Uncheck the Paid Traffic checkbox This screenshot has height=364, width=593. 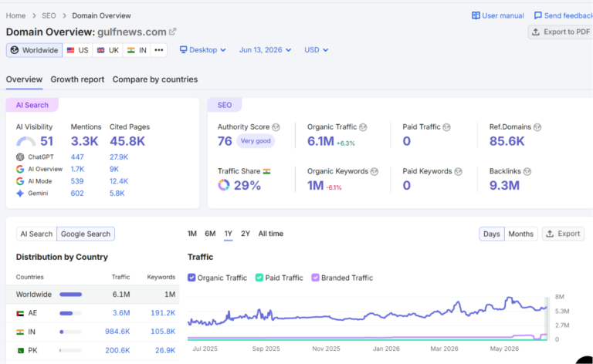click(259, 278)
